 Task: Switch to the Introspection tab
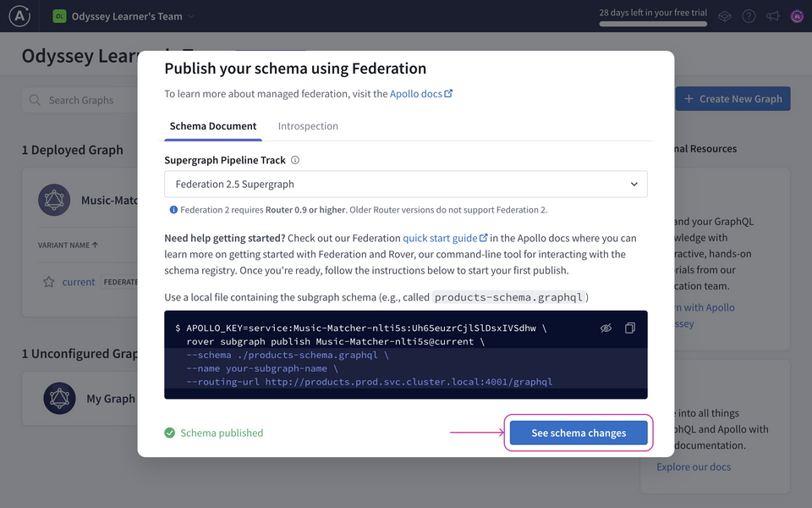[308, 126]
